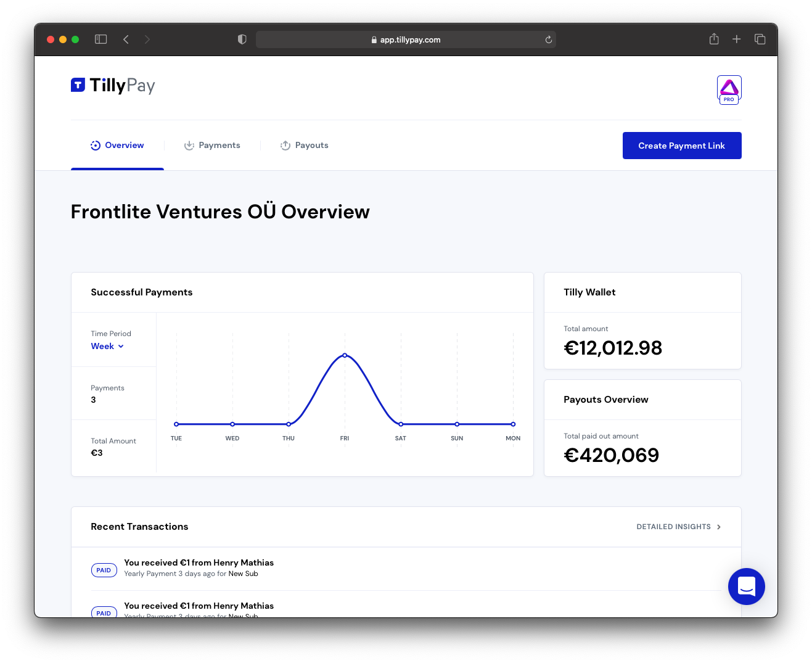This screenshot has height=663, width=812.
Task: Click the Safari share icon
Action: 714,39
